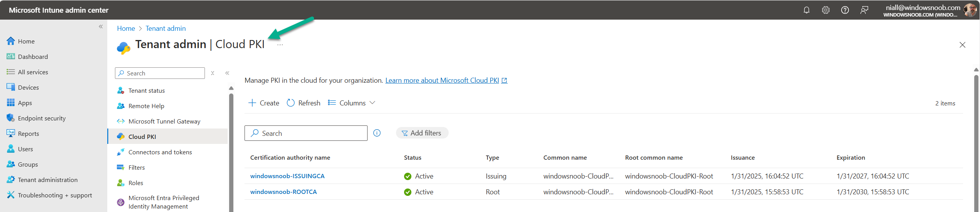Open the windowsnoob-ISSUINGCA link
The image size is (980, 212).
(287, 176)
